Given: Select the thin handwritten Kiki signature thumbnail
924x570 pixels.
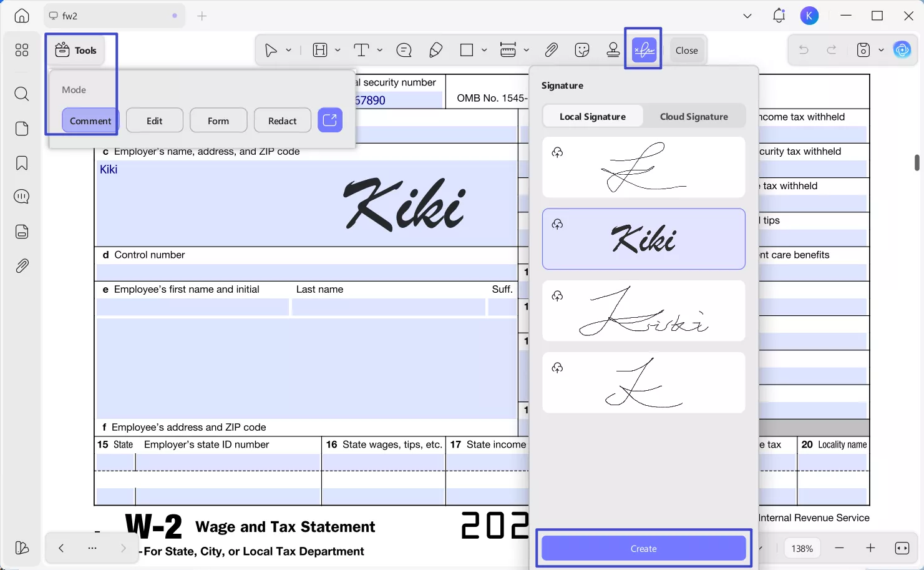Looking at the screenshot, I should 644,311.
